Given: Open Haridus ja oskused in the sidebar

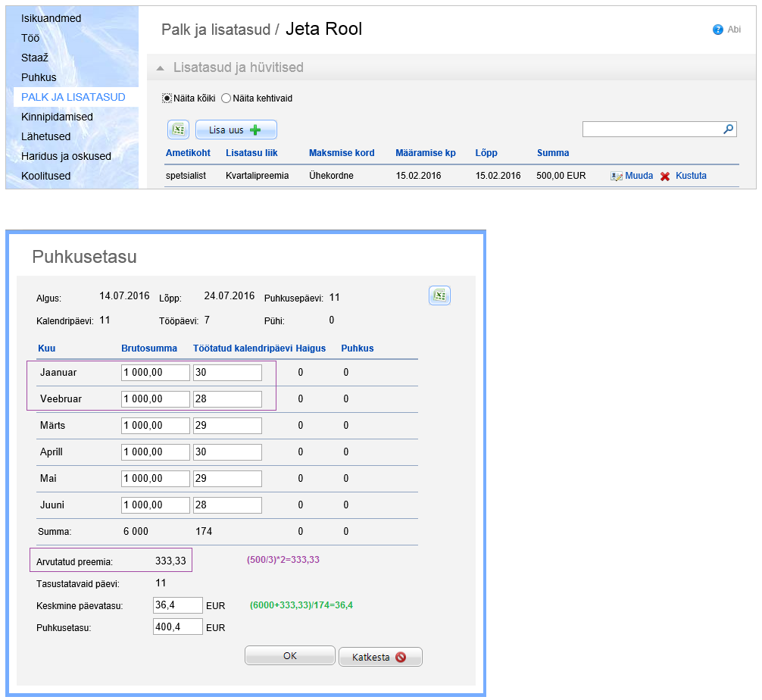Looking at the screenshot, I should pyautogui.click(x=66, y=156).
